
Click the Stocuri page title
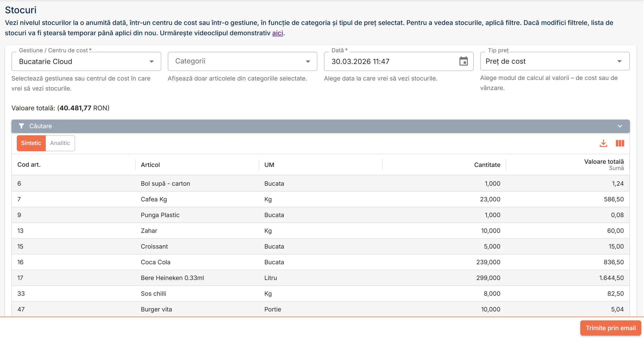[21, 10]
